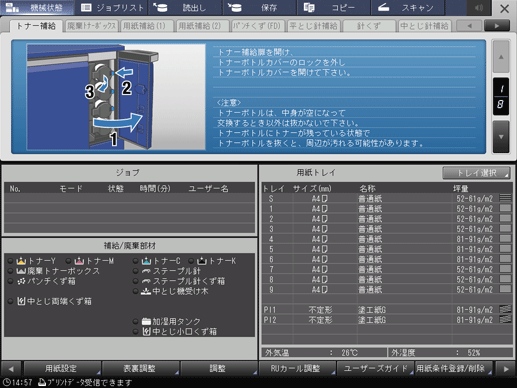Click the トナーM status indicator lamp
This screenshot has width=517, height=388.
[x=68, y=261]
